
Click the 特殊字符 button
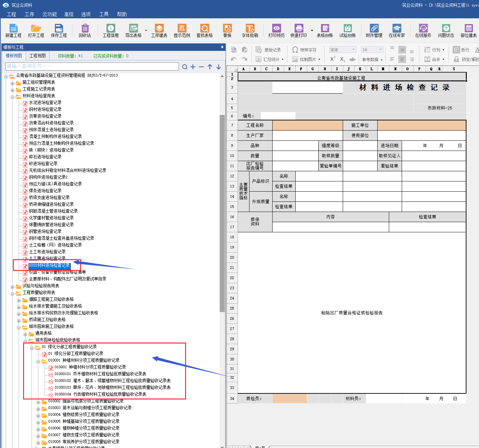(304, 50)
